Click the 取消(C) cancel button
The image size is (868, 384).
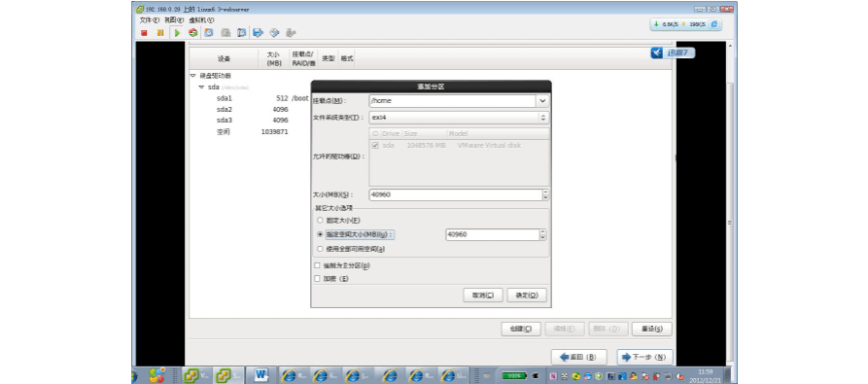pos(483,296)
